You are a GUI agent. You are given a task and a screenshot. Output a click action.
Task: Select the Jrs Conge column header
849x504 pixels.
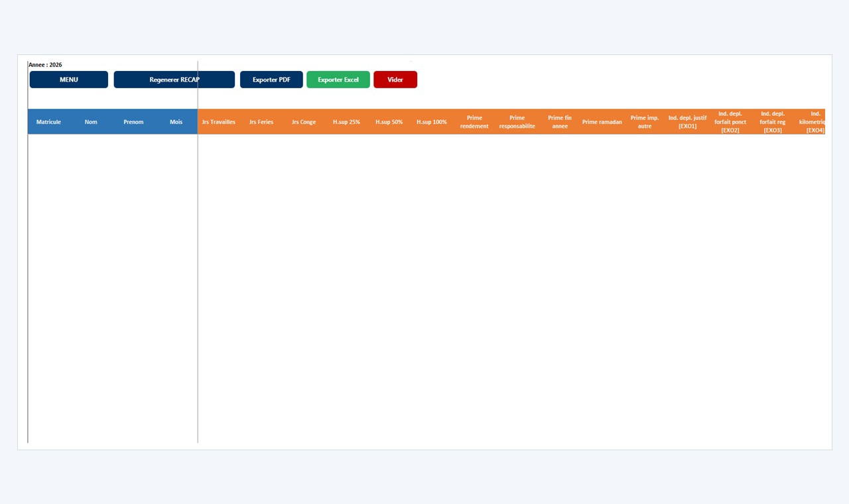[x=304, y=122]
